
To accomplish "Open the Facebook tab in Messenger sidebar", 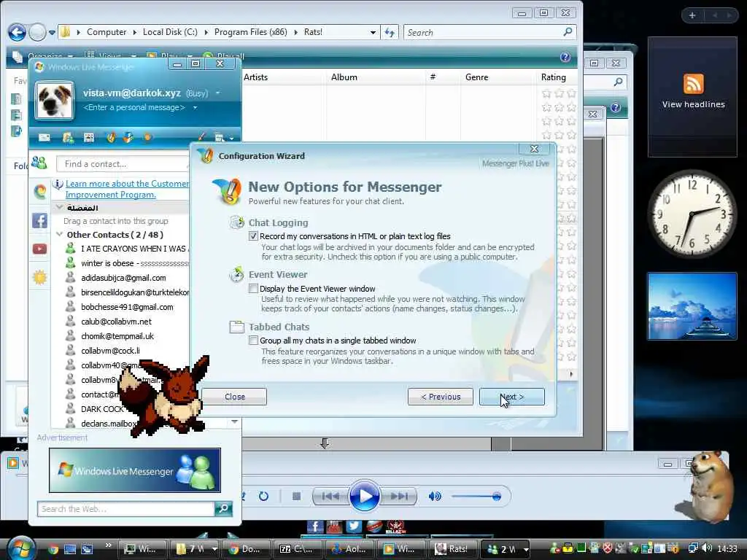I will [x=40, y=220].
